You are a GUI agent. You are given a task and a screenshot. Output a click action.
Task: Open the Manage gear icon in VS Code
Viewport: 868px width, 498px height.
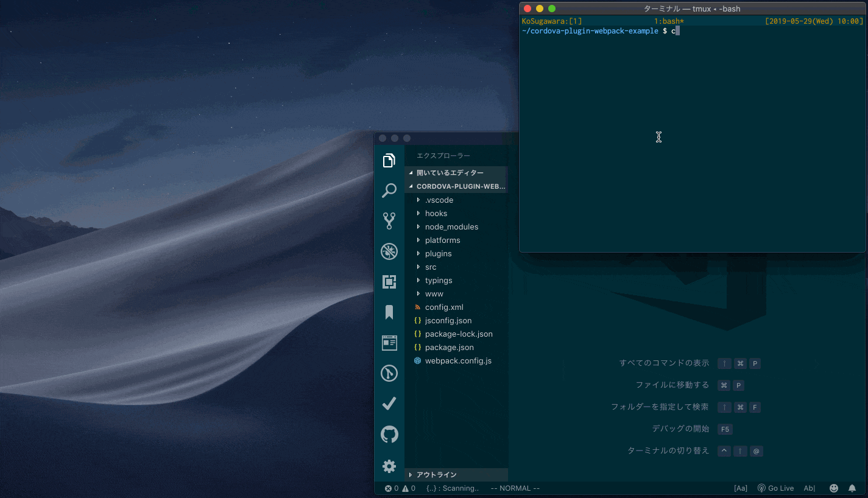[389, 466]
